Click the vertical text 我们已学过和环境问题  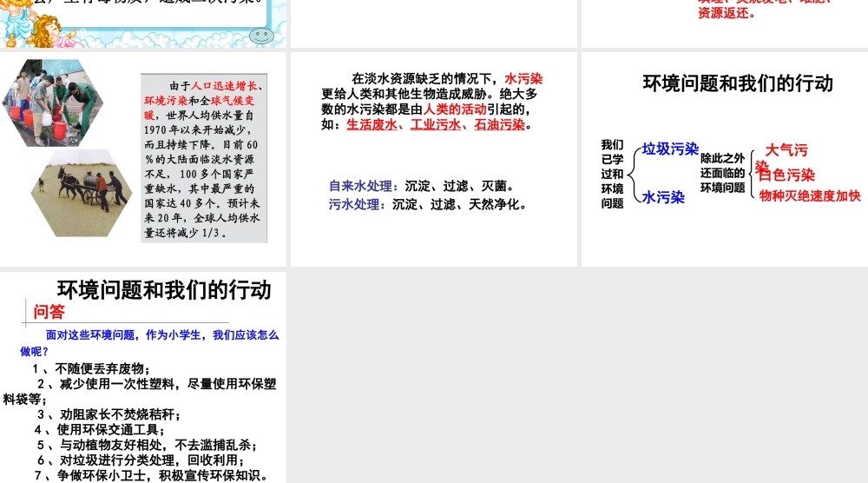click(x=612, y=174)
